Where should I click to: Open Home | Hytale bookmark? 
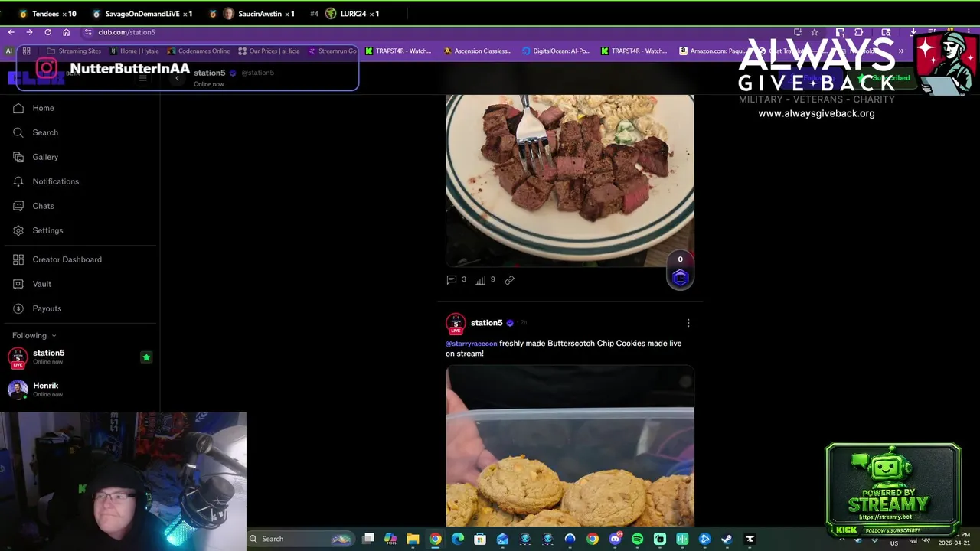tap(134, 51)
